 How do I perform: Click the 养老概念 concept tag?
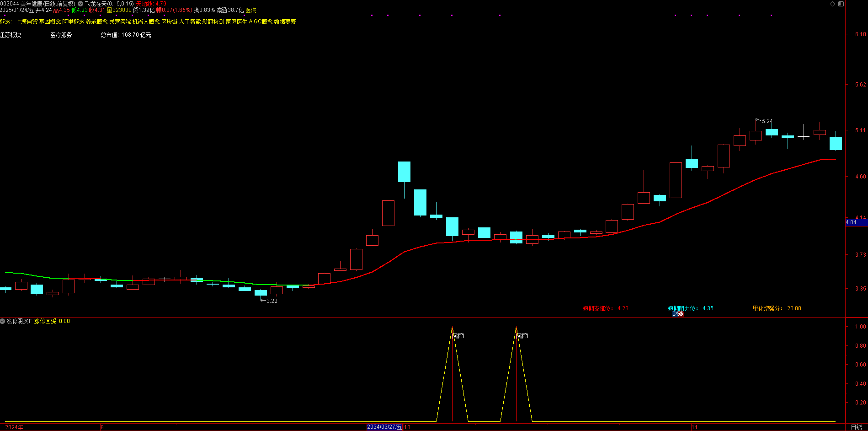pyautogui.click(x=96, y=22)
